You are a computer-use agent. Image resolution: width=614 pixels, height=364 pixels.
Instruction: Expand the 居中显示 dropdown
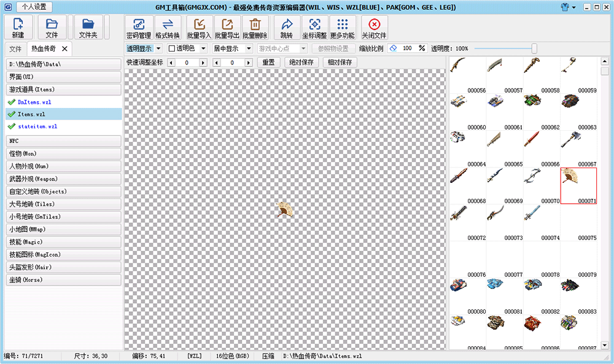click(x=249, y=48)
